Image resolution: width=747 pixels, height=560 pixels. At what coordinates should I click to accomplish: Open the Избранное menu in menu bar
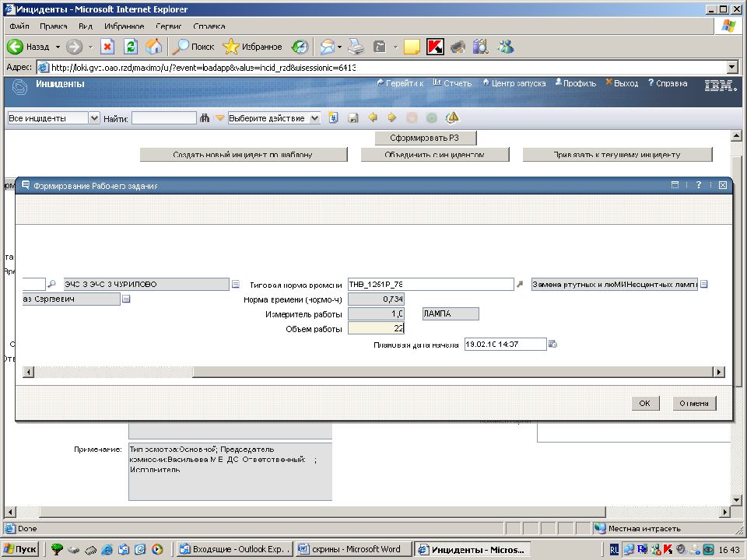coord(124,26)
